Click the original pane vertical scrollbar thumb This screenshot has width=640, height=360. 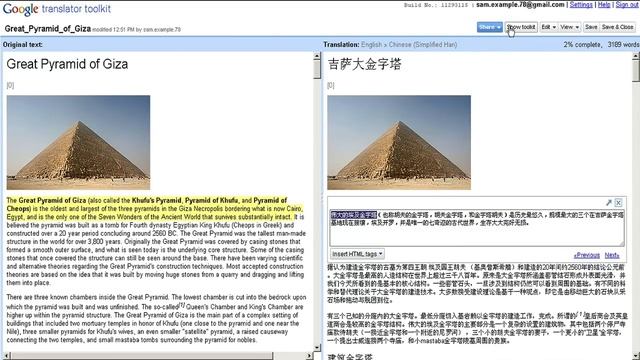(x=317, y=69)
